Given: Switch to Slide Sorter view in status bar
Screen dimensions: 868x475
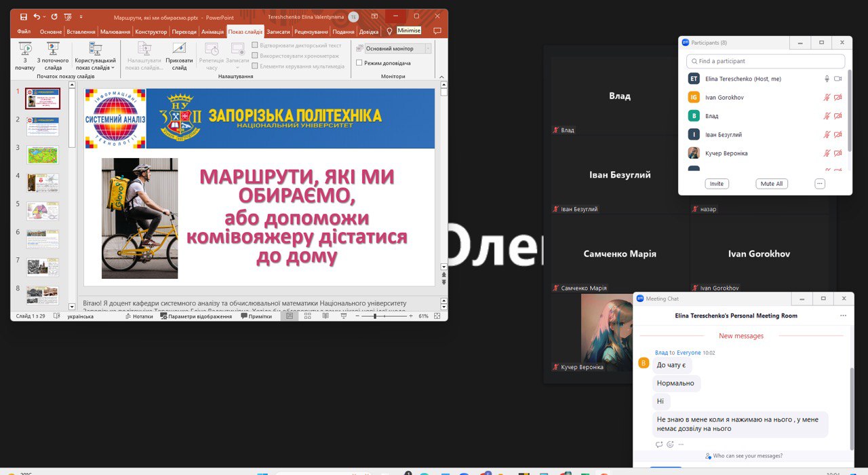Looking at the screenshot, I should (x=307, y=316).
